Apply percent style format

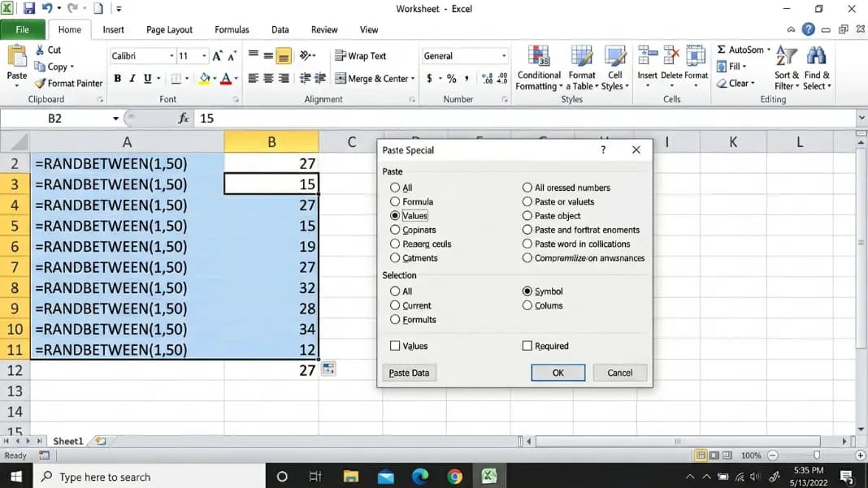[452, 79]
